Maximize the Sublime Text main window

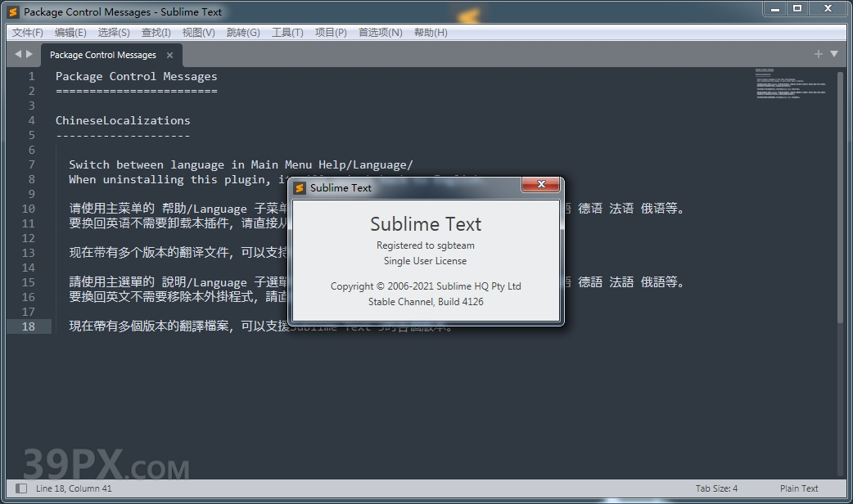(797, 9)
